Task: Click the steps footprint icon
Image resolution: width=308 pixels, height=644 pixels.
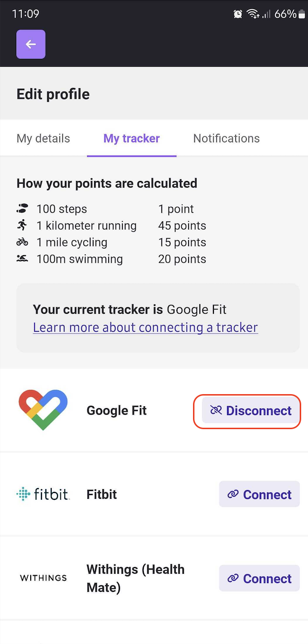Action: click(22, 209)
